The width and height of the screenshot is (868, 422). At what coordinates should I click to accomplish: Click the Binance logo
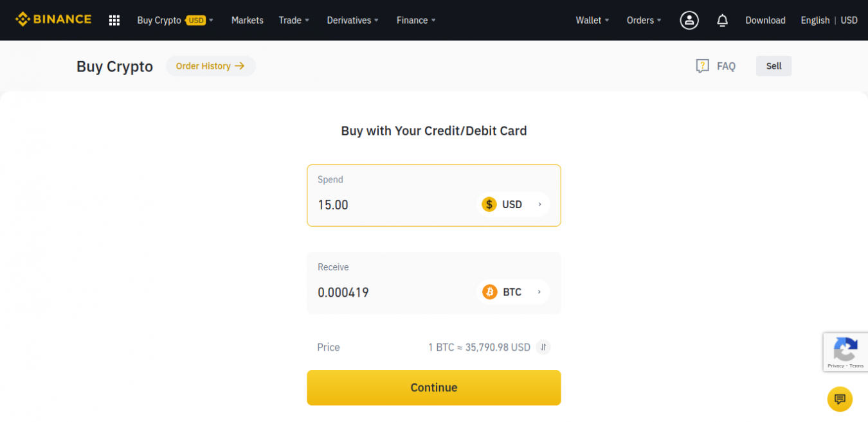click(x=53, y=19)
